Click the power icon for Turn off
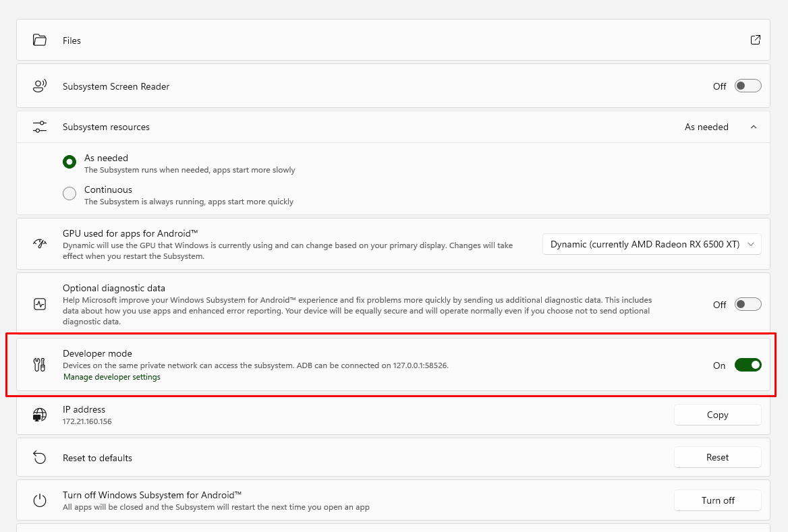The width and height of the screenshot is (788, 532). click(x=40, y=500)
